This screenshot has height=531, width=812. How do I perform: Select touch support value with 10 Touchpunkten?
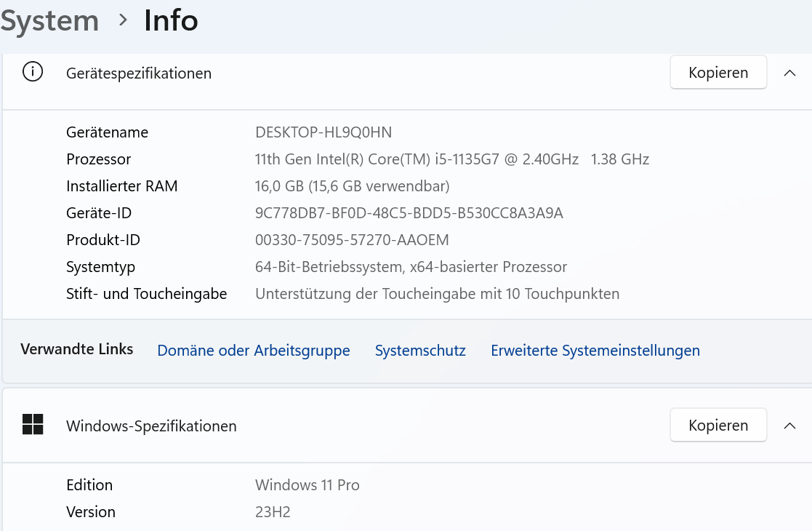click(438, 295)
